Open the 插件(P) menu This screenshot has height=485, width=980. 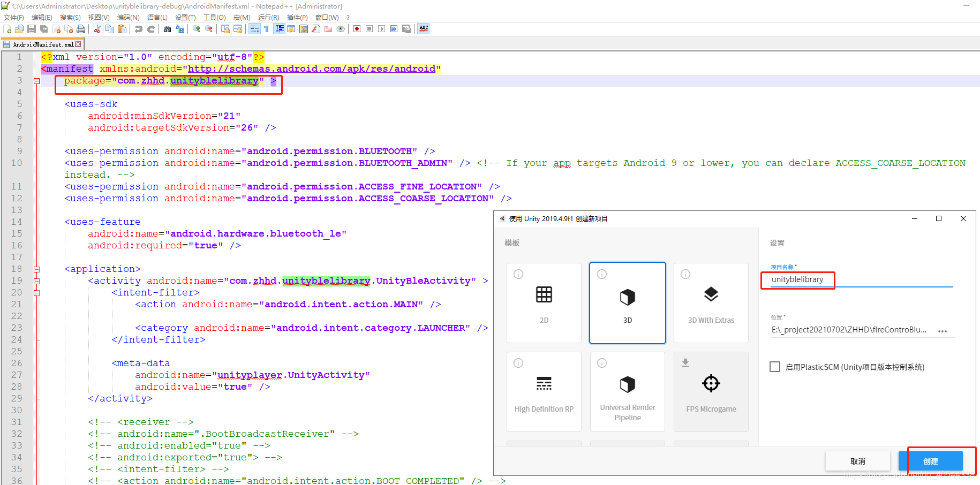pos(297,17)
